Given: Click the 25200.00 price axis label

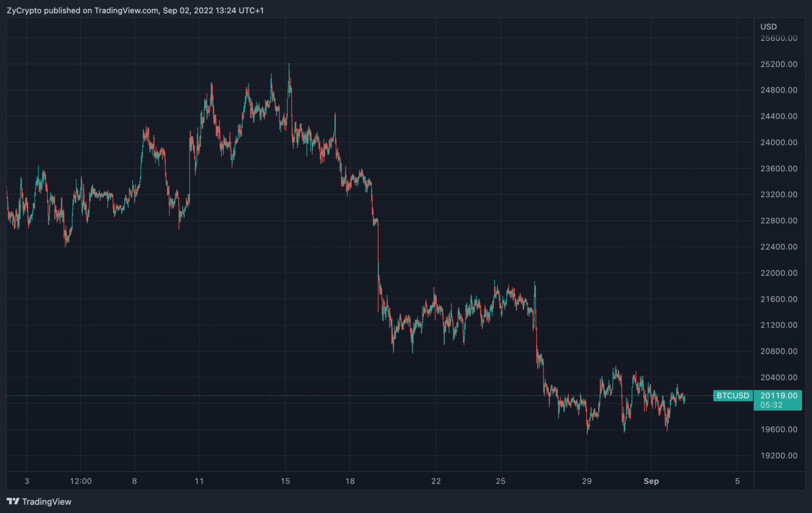Looking at the screenshot, I should click(779, 64).
